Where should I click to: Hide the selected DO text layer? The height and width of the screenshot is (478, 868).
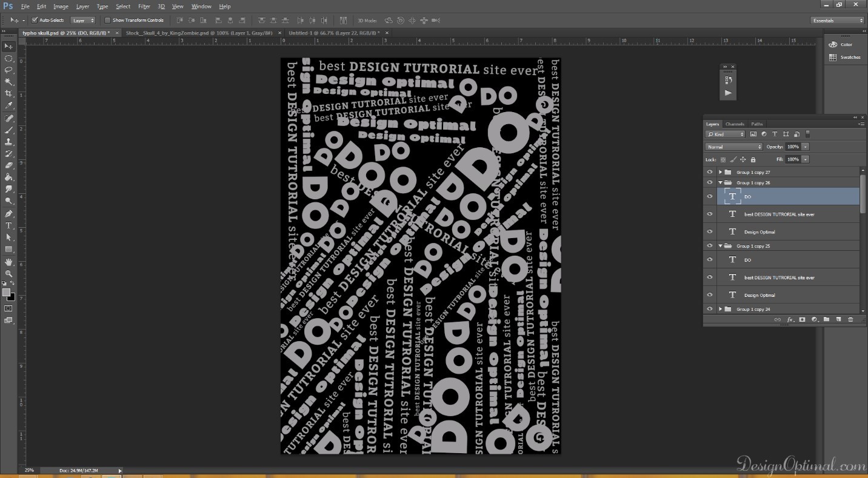click(710, 196)
